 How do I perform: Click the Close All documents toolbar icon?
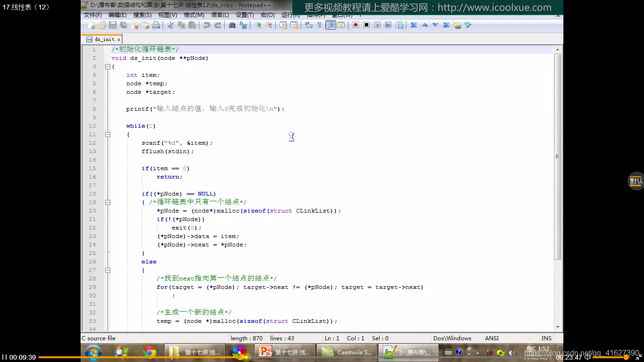point(145,25)
